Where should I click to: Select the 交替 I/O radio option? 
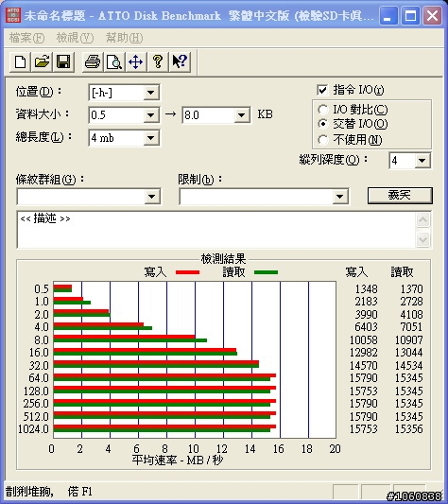[322, 124]
